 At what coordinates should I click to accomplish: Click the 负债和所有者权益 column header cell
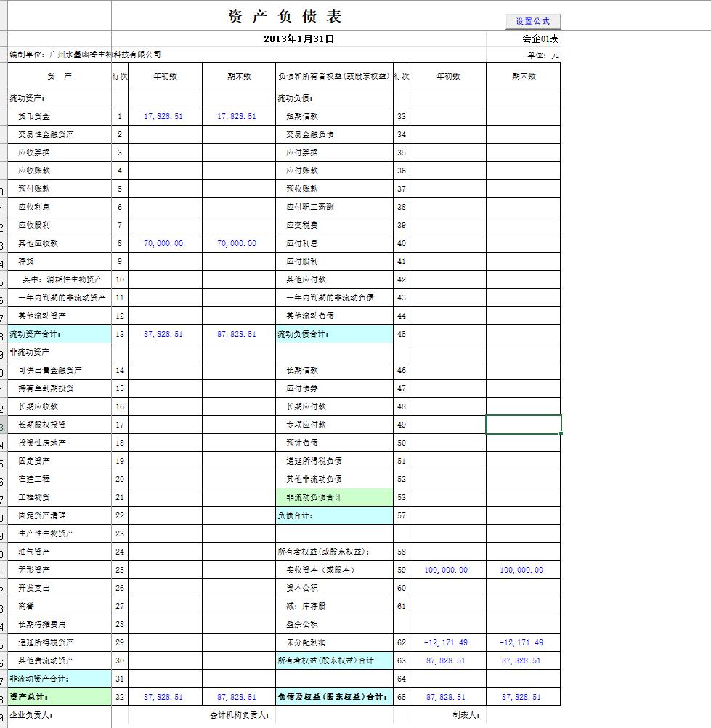[x=334, y=76]
